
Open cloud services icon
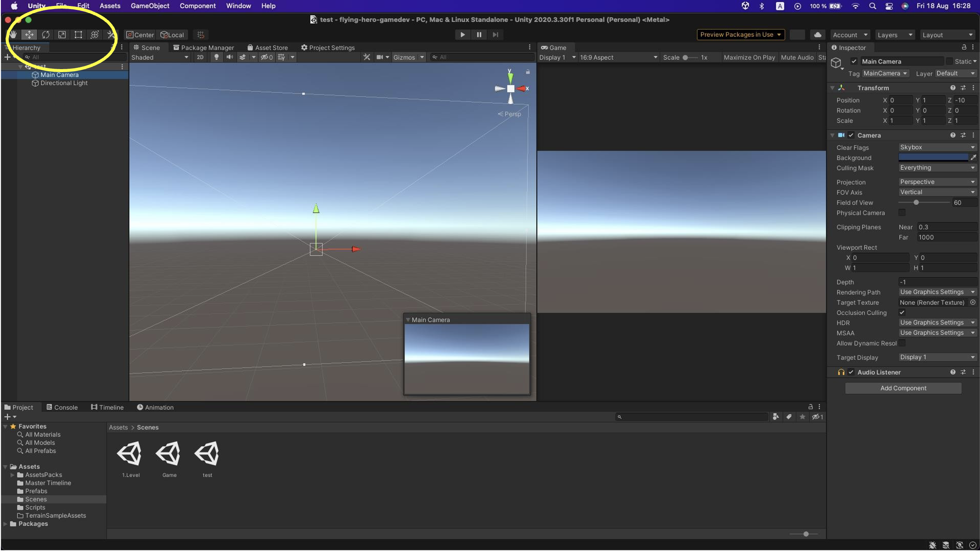(818, 35)
